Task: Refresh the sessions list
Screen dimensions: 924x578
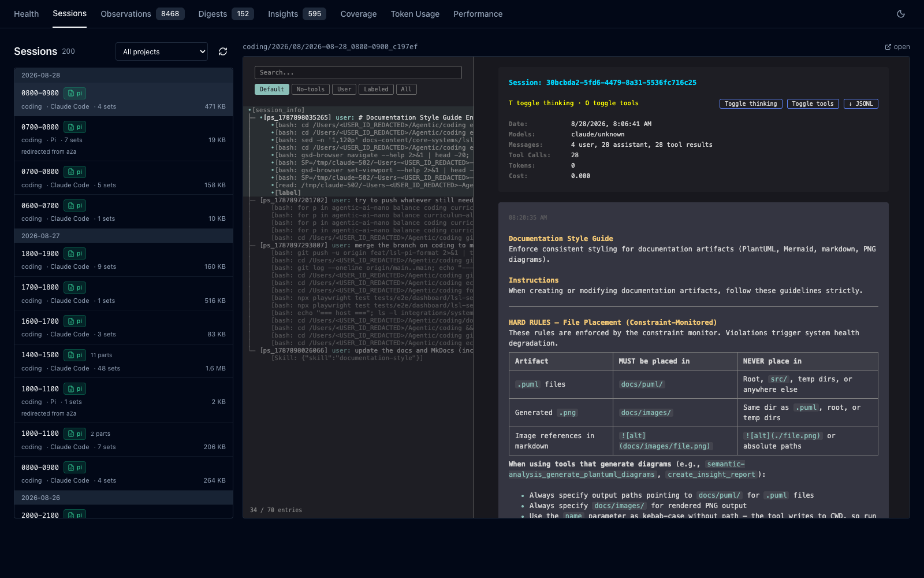Action: [x=223, y=51]
